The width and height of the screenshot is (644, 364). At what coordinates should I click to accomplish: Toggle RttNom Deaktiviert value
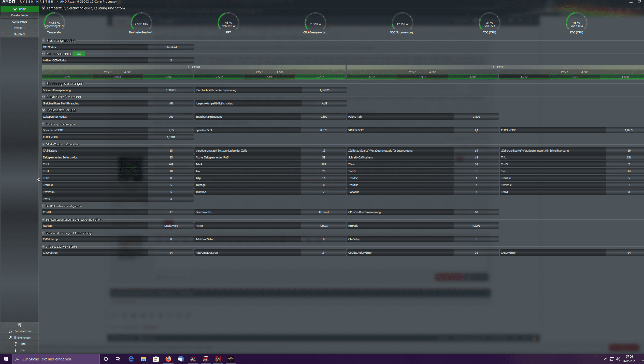point(171,226)
